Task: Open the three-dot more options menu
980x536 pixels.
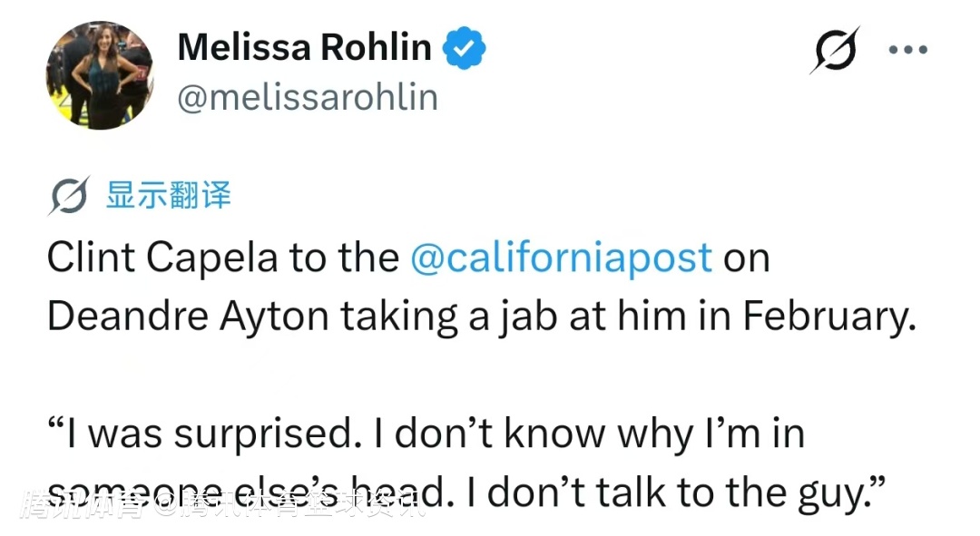Action: click(x=908, y=50)
